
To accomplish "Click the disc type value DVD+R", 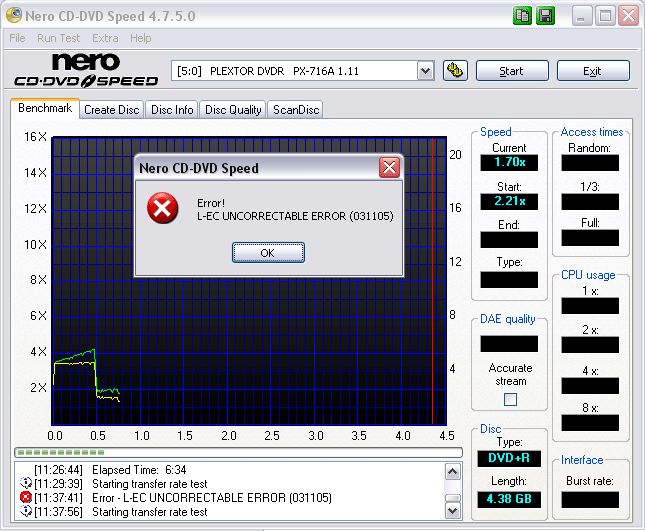I will coord(509,458).
